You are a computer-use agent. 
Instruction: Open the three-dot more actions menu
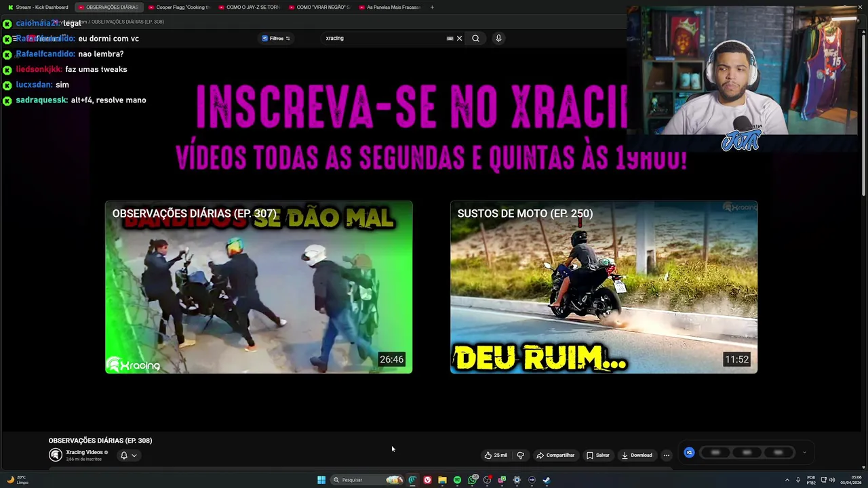[x=666, y=455]
